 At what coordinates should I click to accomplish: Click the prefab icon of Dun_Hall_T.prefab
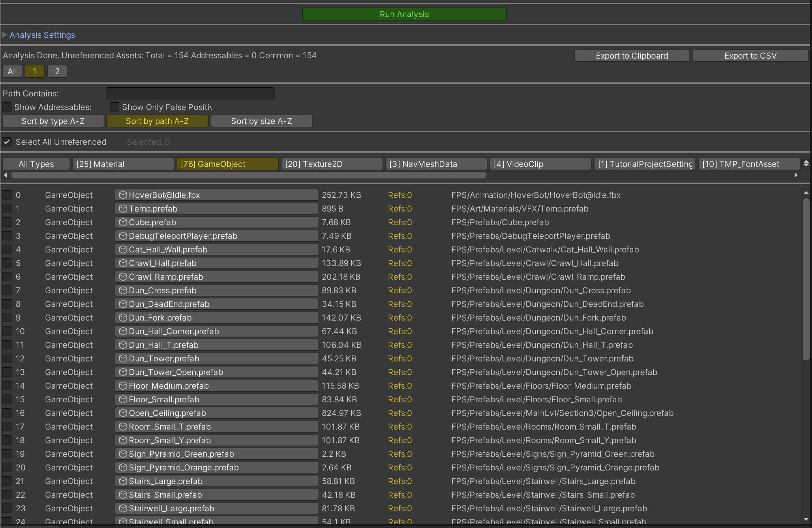(x=123, y=345)
